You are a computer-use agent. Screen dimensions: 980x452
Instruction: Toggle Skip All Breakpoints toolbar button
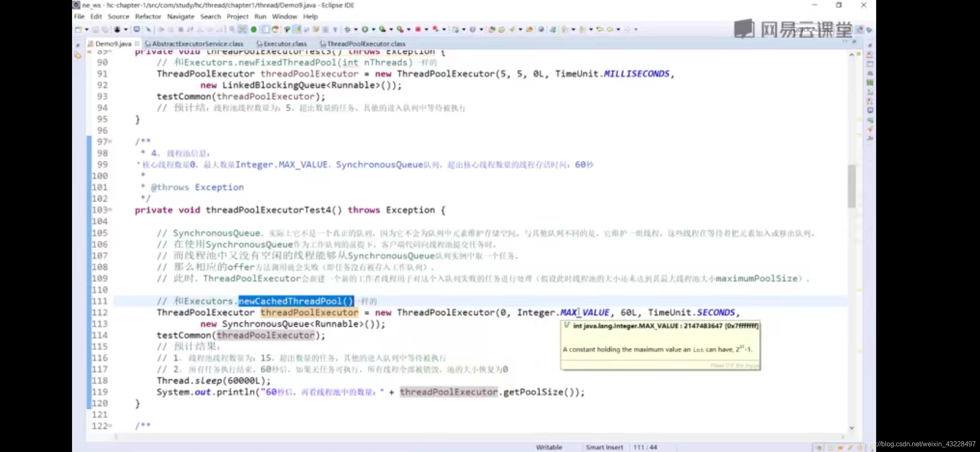[148, 29]
